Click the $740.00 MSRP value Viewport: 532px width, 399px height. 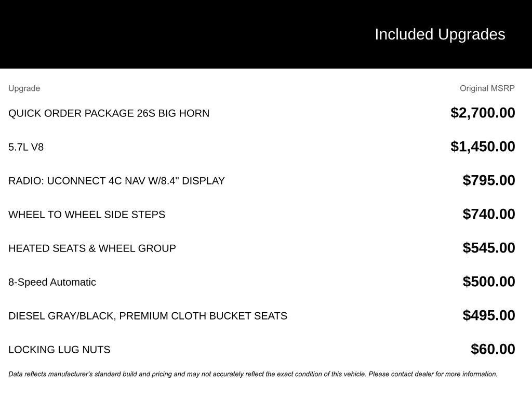click(x=489, y=214)
